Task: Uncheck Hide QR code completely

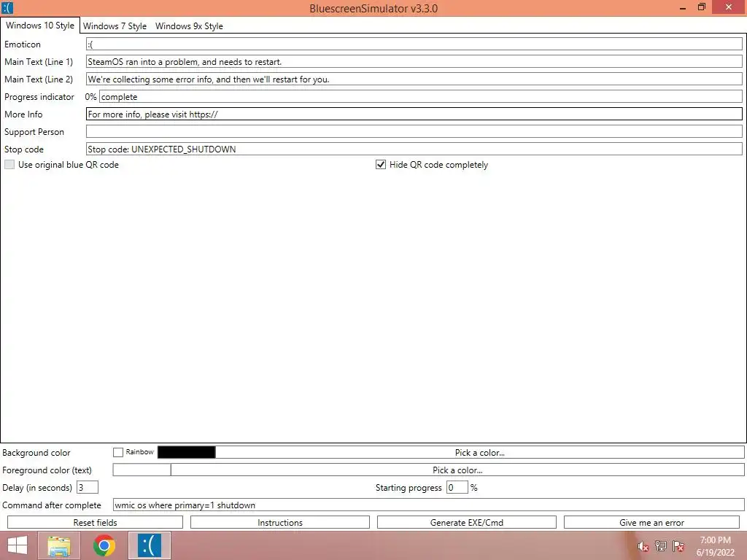Action: pos(381,164)
